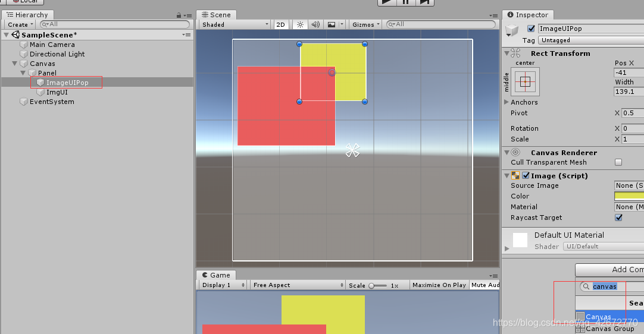Select Panel object in Hierarchy
This screenshot has width=644, height=334.
[x=47, y=73]
